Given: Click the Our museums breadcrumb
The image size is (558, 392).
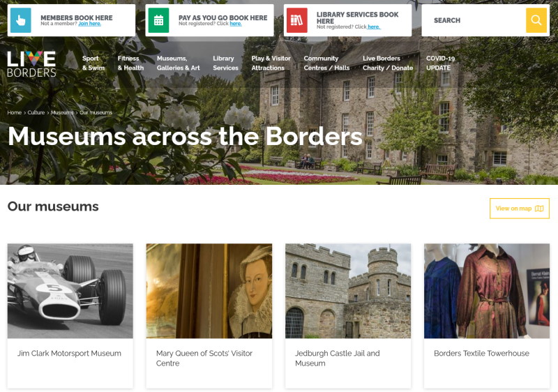Looking at the screenshot, I should pos(96,112).
